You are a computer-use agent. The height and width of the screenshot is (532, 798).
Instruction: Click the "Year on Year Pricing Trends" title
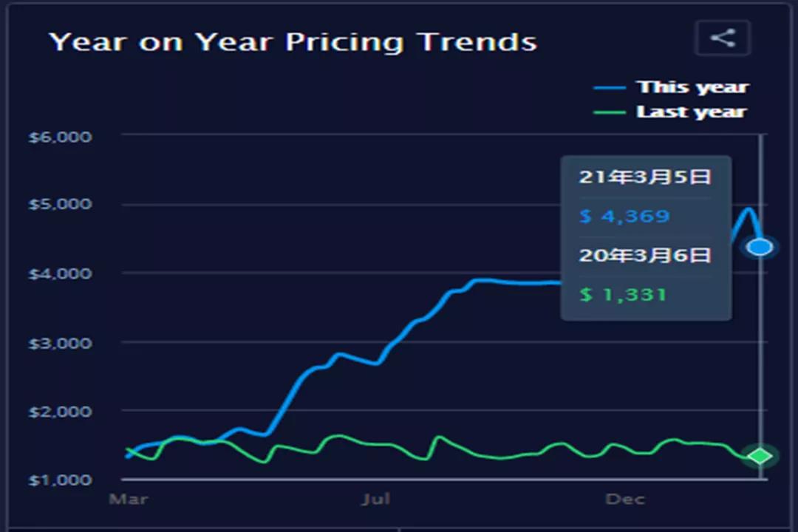tap(293, 42)
